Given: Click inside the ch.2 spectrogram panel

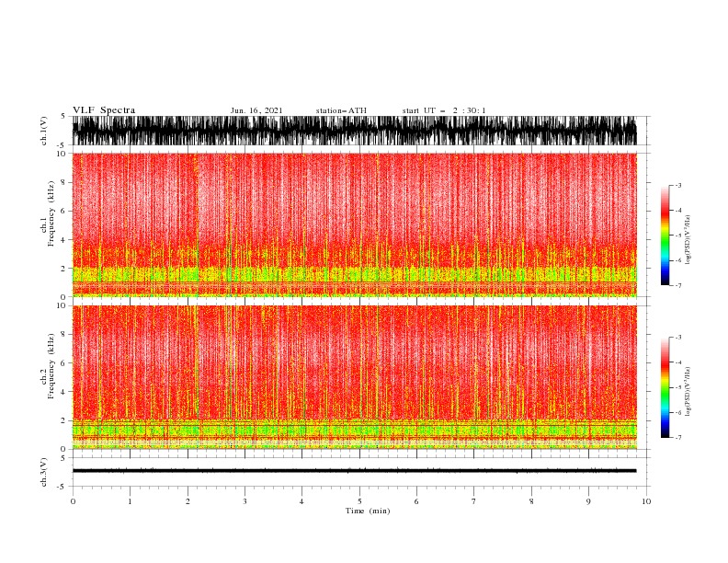Looking at the screenshot, I should point(354,377).
